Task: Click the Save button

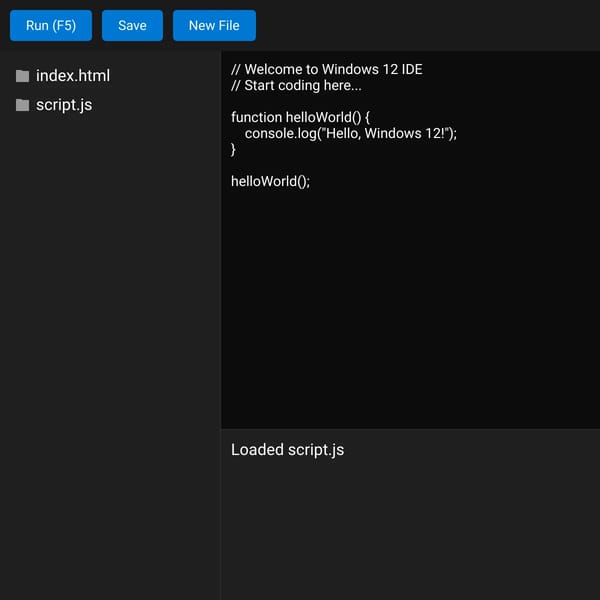Action: 132,26
